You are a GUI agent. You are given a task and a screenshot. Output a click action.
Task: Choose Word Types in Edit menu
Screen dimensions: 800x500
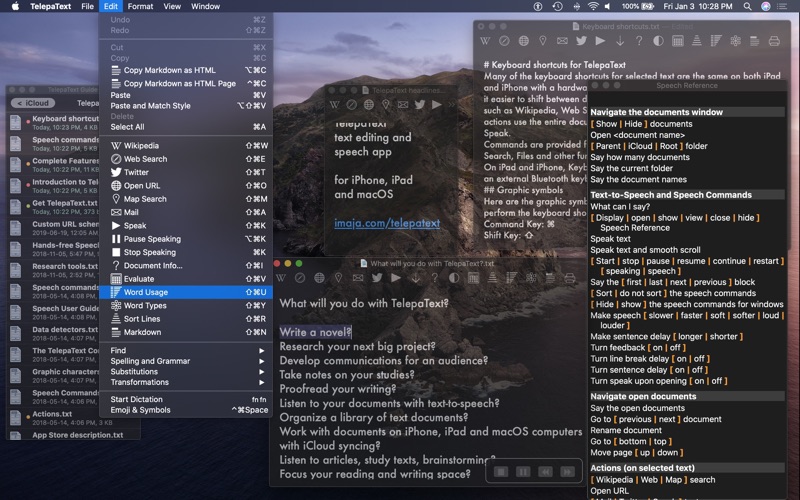pos(186,306)
